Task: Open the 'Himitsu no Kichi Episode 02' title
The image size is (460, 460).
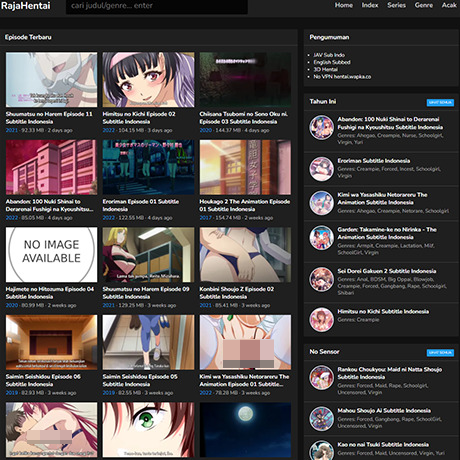Action: tap(139, 118)
